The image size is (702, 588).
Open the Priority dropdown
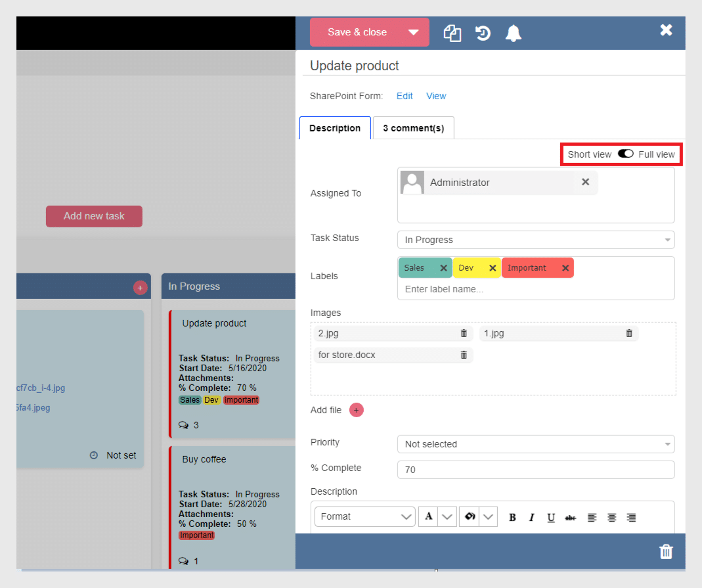point(535,444)
